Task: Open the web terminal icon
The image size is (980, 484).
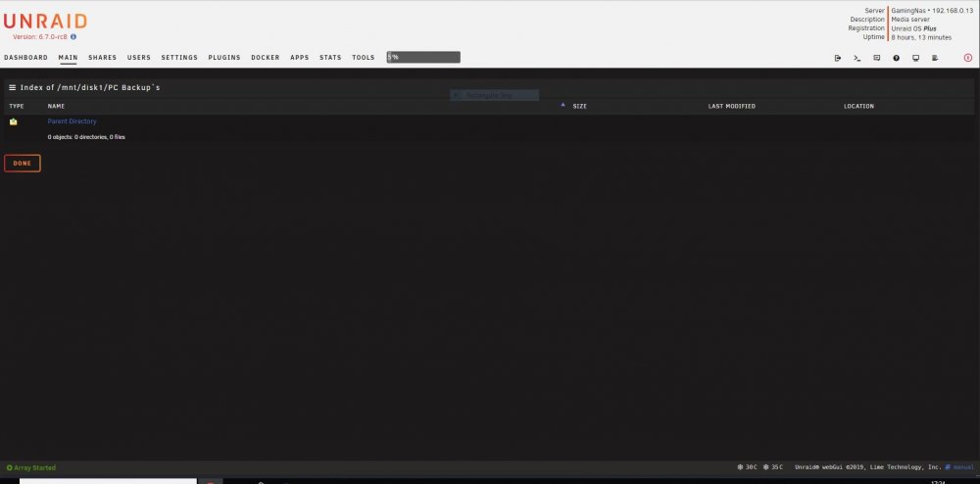Action: 857,58
